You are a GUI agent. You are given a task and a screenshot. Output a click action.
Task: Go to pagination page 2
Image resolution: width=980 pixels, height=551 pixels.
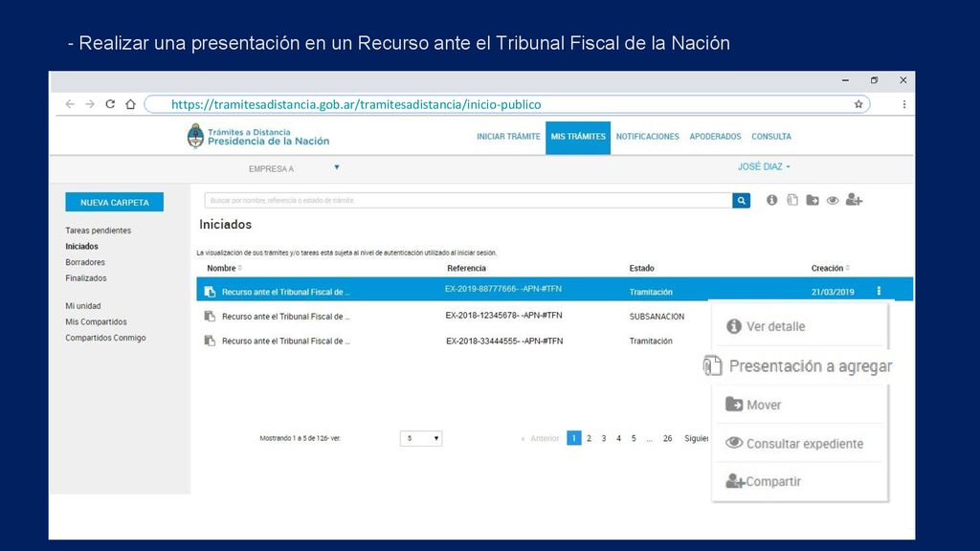pyautogui.click(x=589, y=438)
